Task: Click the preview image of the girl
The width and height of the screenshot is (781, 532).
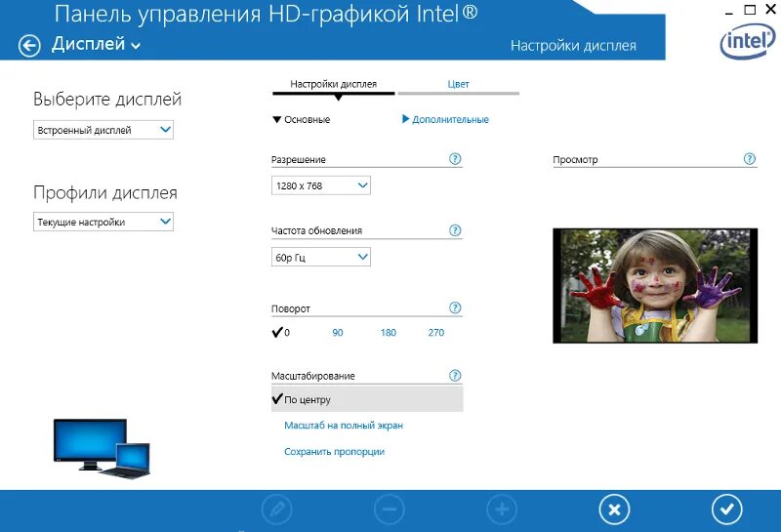Action: click(655, 286)
